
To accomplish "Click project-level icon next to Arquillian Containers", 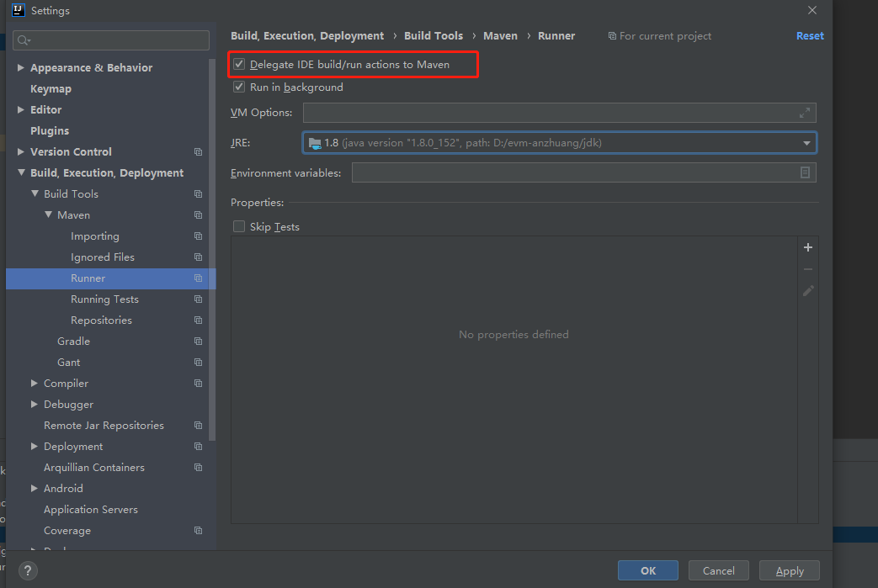I will tap(198, 468).
